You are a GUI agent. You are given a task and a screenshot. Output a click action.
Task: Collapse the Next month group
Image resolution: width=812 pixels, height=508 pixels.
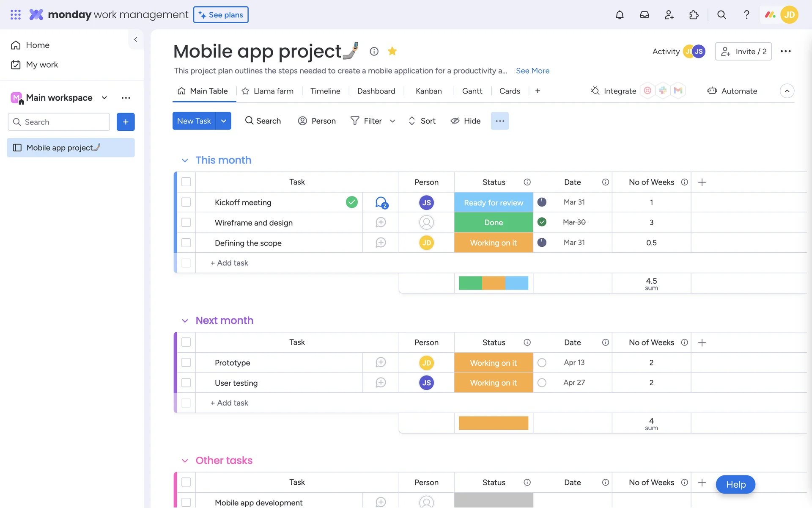(x=185, y=321)
